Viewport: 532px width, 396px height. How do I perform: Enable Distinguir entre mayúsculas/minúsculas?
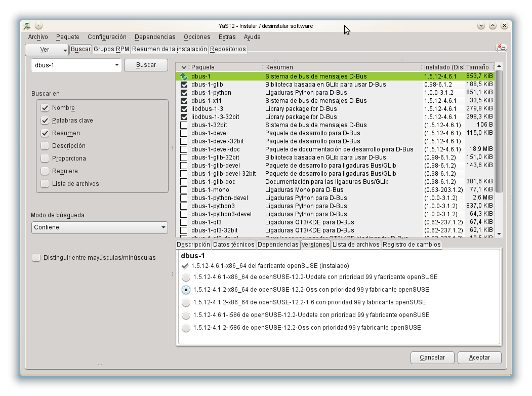click(x=36, y=258)
